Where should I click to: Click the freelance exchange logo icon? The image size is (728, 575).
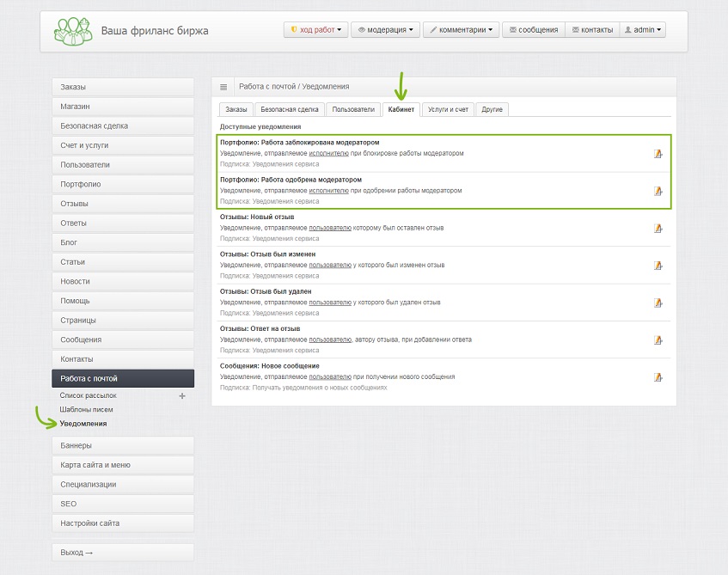point(73,31)
